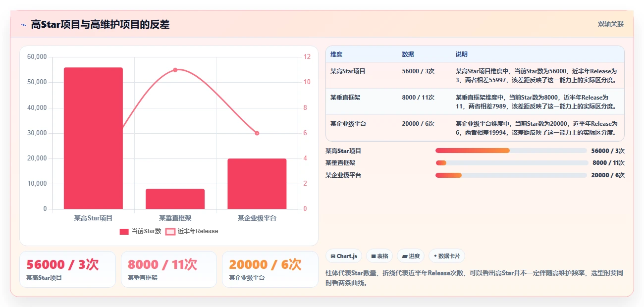644x307 pixels.
Task: Click the 某企业级平台 x-axis label
Action: pos(257,218)
